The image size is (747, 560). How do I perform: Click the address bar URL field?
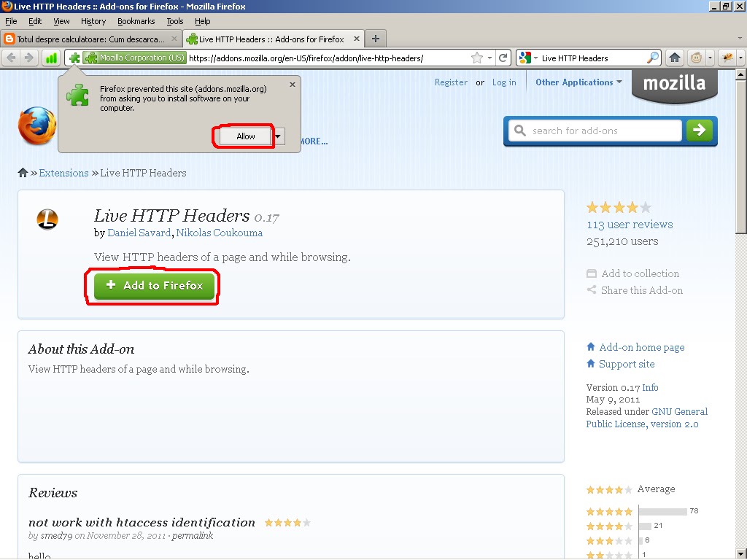(328, 58)
